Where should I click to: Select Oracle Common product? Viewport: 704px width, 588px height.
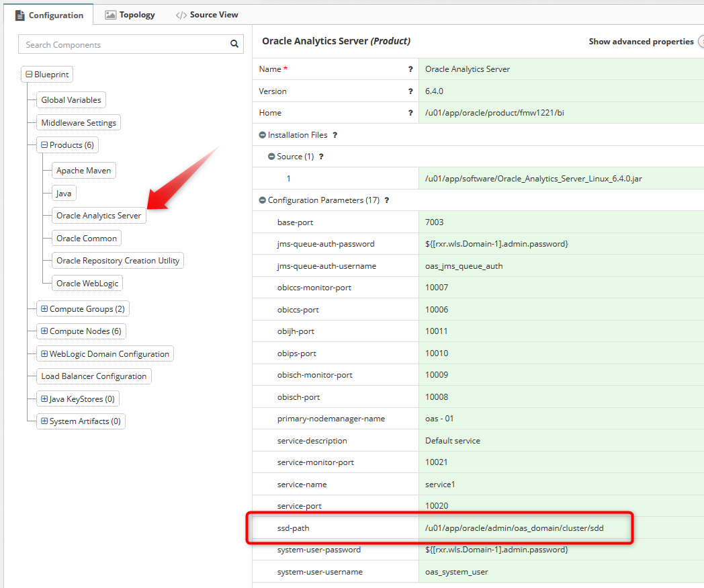click(x=87, y=239)
